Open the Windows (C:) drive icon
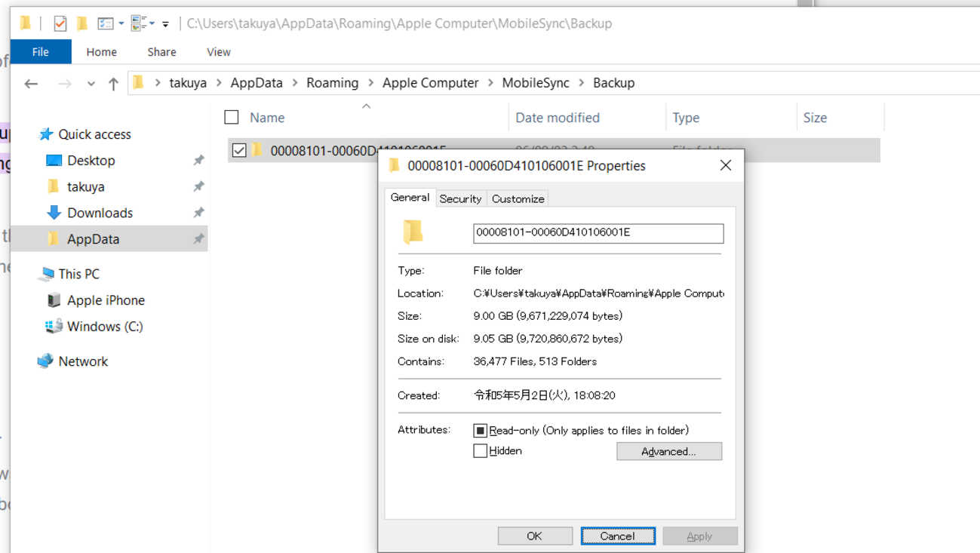This screenshot has width=980, height=553. tap(54, 327)
